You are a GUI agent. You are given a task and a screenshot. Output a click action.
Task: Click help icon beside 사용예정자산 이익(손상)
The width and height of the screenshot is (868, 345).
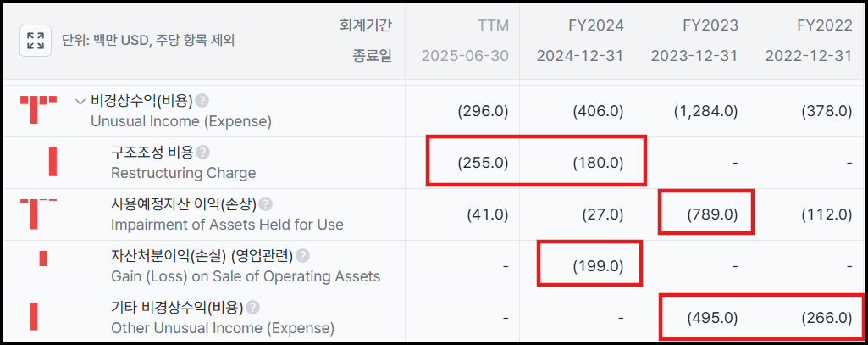click(266, 204)
